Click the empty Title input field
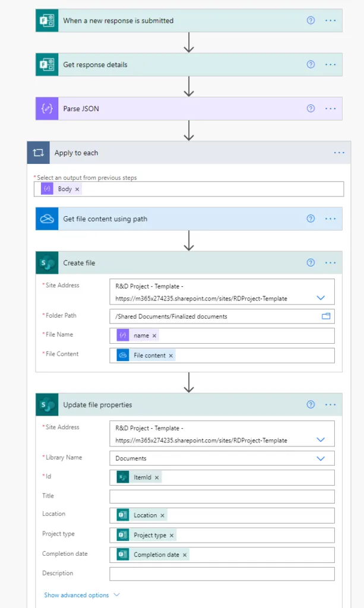The height and width of the screenshot is (608, 364). pos(221,496)
